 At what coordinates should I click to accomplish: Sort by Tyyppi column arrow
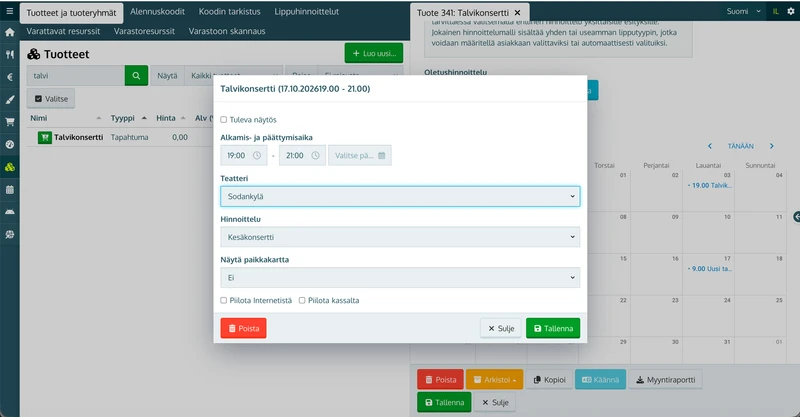(x=144, y=118)
